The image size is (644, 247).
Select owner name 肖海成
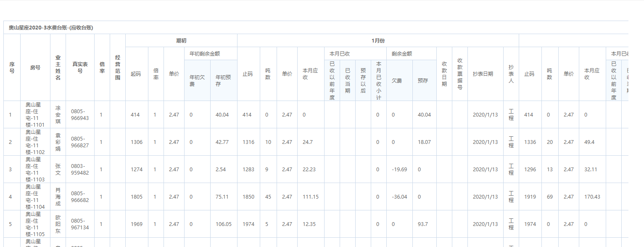click(x=58, y=197)
